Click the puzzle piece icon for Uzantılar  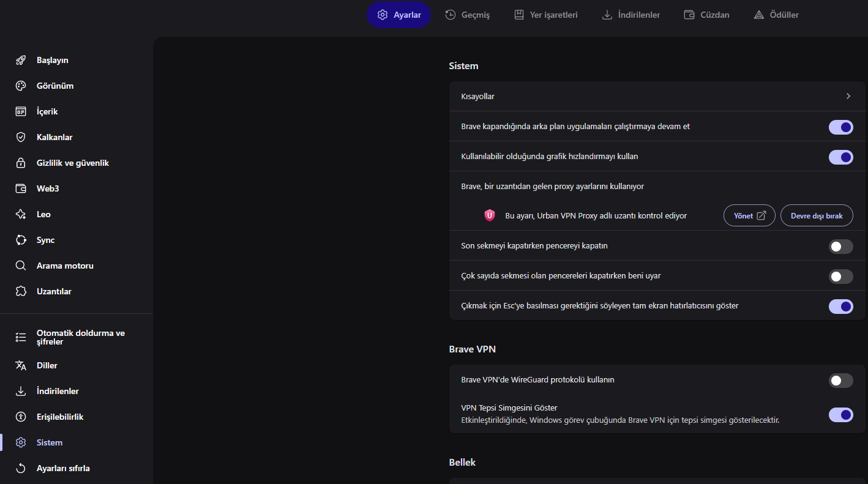[x=21, y=291]
